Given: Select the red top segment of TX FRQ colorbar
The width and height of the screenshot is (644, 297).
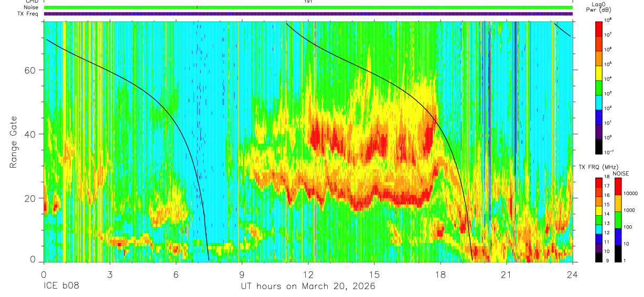Looking at the screenshot, I should pyautogui.click(x=599, y=182).
